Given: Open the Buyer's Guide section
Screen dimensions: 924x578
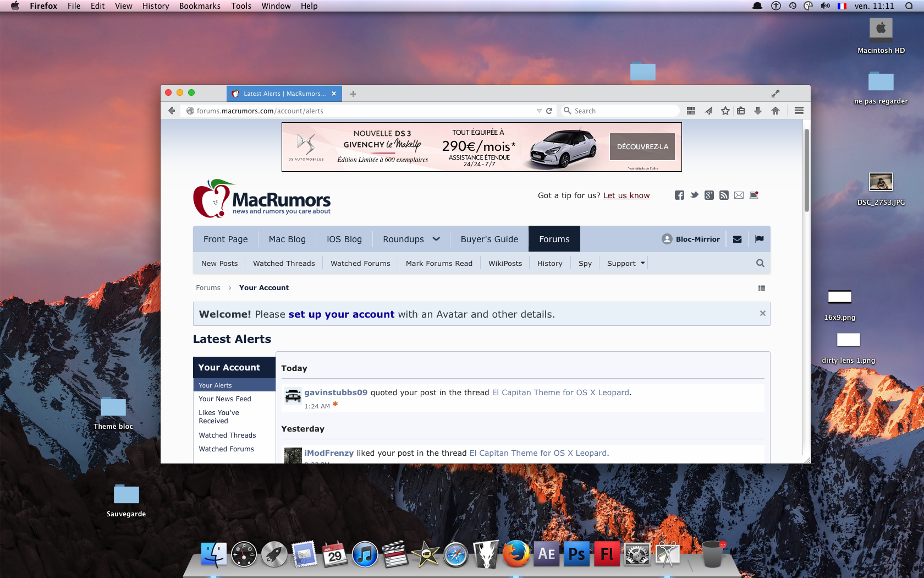Looking at the screenshot, I should (x=490, y=239).
